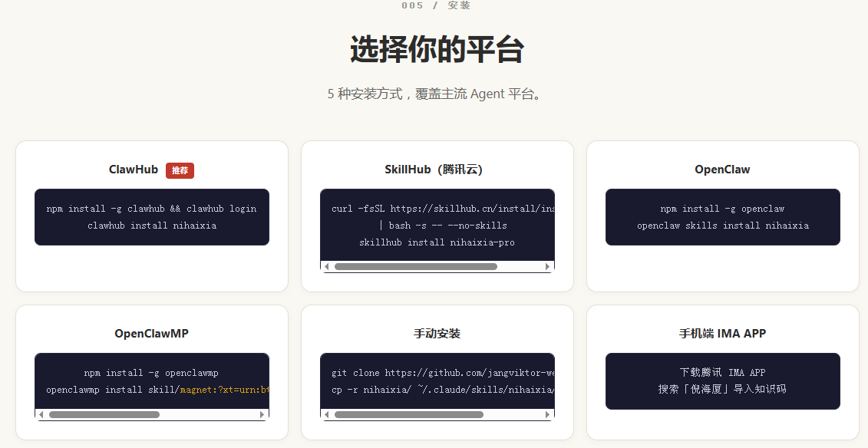The width and height of the screenshot is (868, 448).
Task: Click right scroll arrow in OpenClawMP code block
Action: point(262,414)
